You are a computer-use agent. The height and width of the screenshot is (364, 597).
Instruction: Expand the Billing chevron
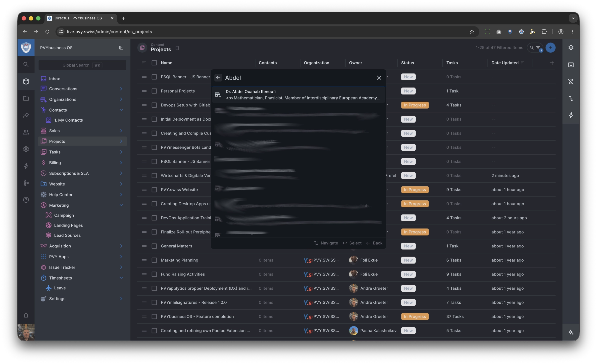tap(121, 163)
